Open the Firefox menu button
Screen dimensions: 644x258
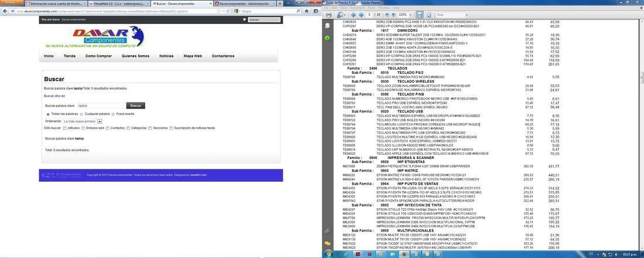(12, 3)
